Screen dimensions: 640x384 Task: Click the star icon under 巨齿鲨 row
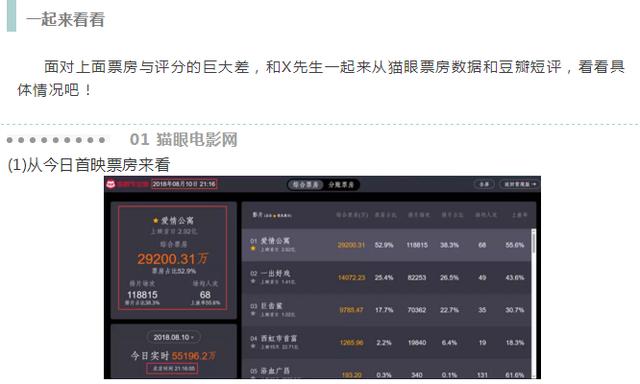253,314
